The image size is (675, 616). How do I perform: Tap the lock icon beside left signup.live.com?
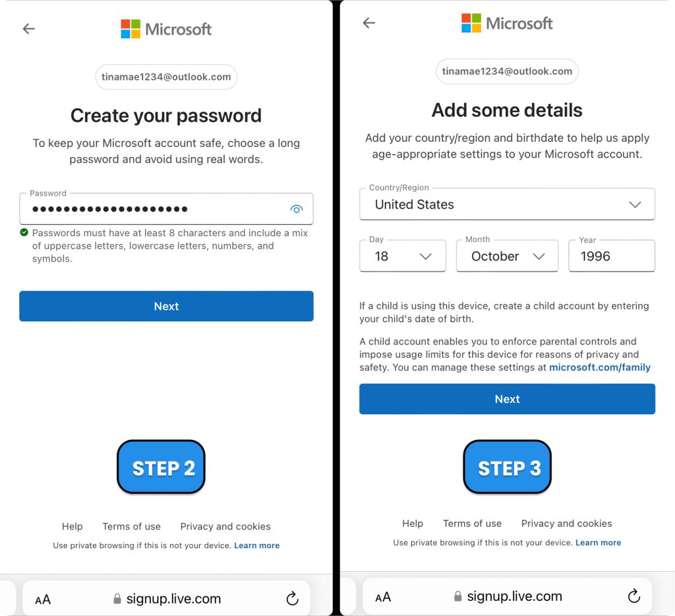(117, 599)
